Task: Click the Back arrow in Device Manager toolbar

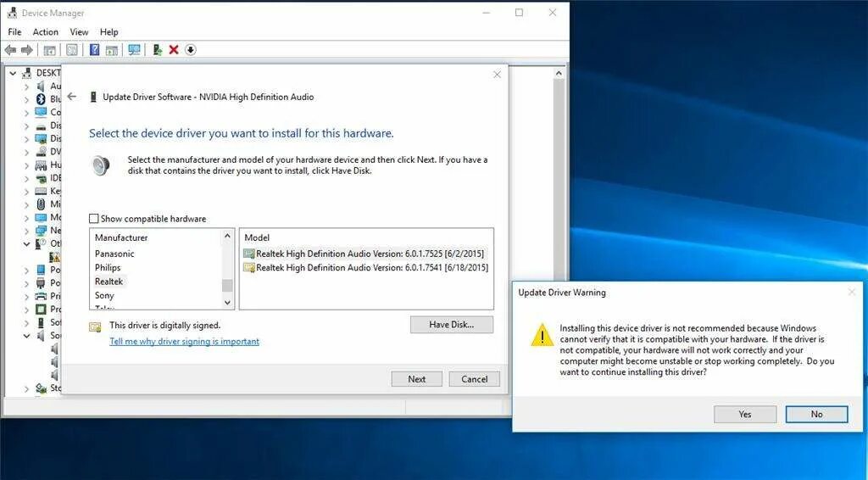Action: [10, 50]
